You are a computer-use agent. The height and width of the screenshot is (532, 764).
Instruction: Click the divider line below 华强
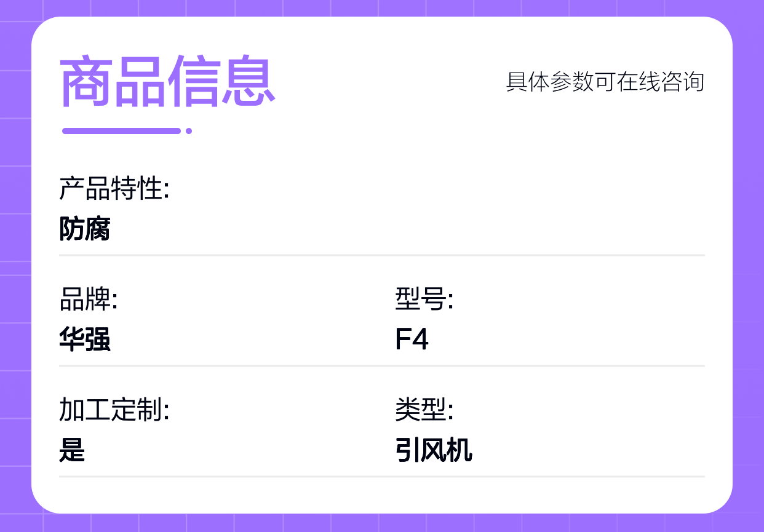coord(381,365)
